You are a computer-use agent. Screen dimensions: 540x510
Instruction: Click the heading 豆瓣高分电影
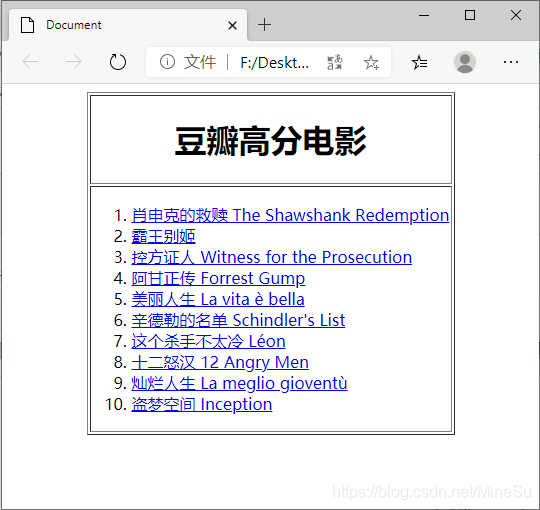pos(271,141)
